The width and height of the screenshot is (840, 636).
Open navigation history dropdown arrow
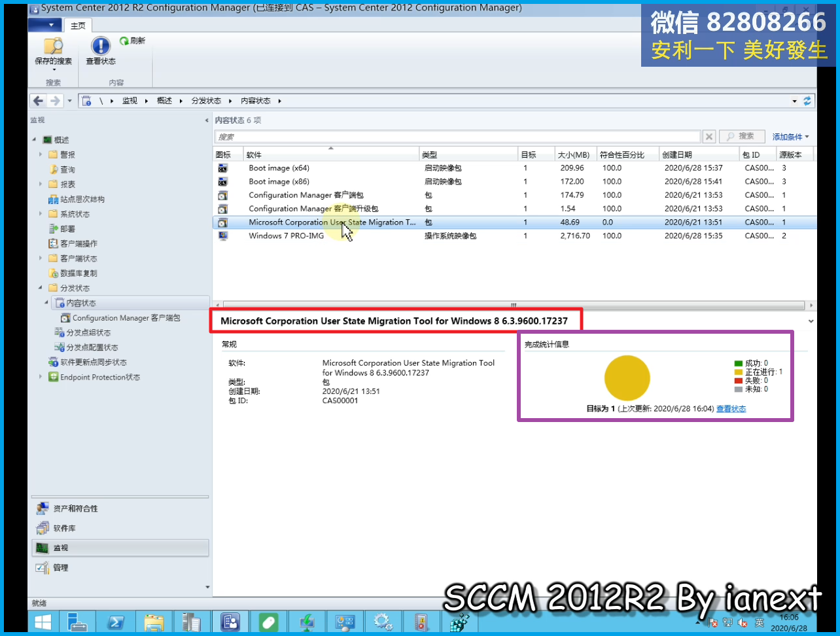(x=69, y=101)
